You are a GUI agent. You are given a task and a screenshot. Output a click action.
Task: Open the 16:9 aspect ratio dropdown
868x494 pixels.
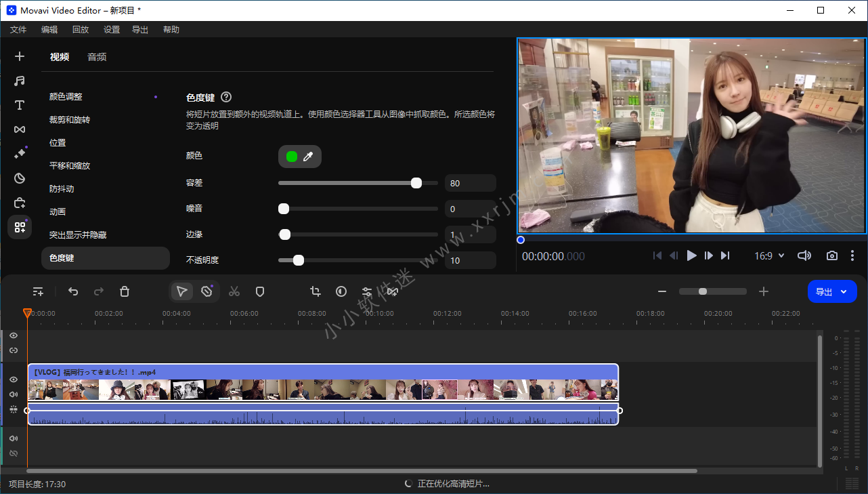pyautogui.click(x=769, y=255)
